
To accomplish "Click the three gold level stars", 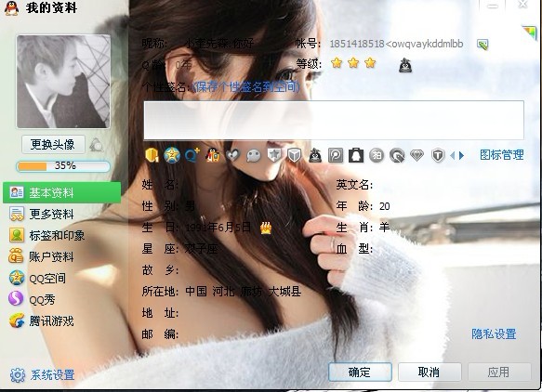I will tap(353, 63).
